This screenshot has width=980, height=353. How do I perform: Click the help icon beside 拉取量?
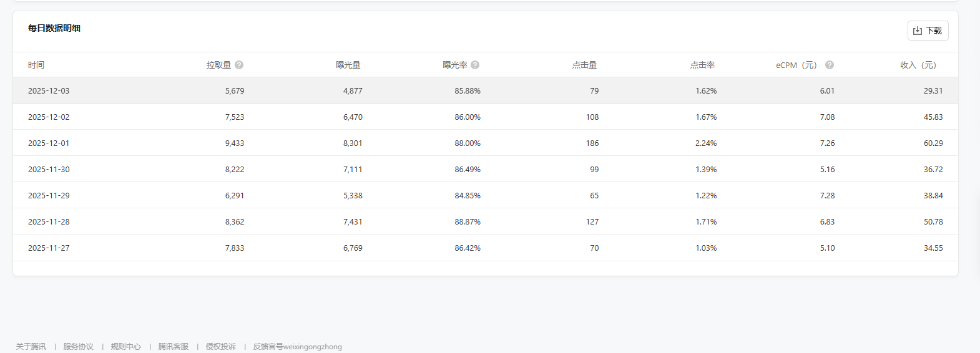[239, 65]
